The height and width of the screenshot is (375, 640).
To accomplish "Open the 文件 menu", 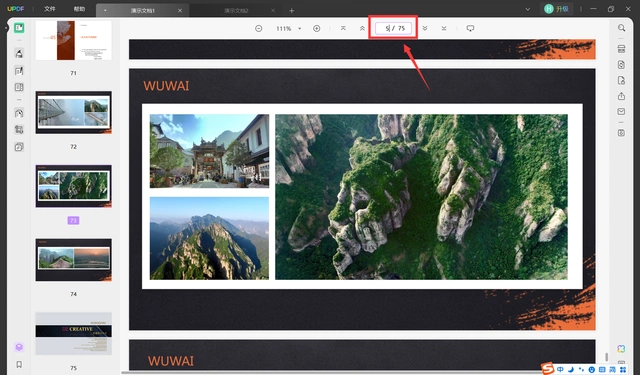I will point(50,9).
